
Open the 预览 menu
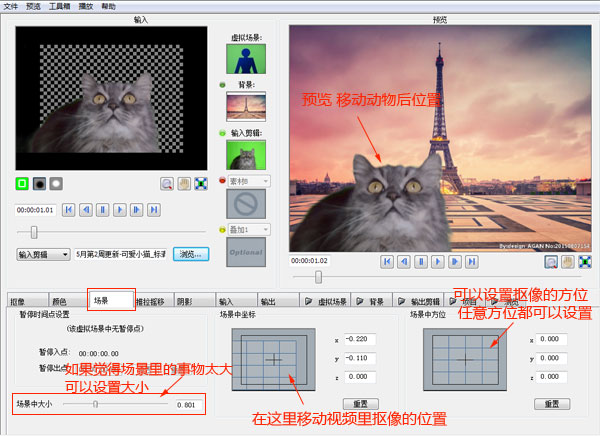(33, 6)
